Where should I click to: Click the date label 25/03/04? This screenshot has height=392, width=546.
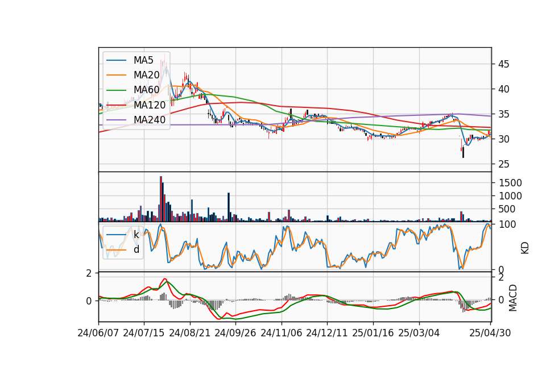[x=419, y=333]
